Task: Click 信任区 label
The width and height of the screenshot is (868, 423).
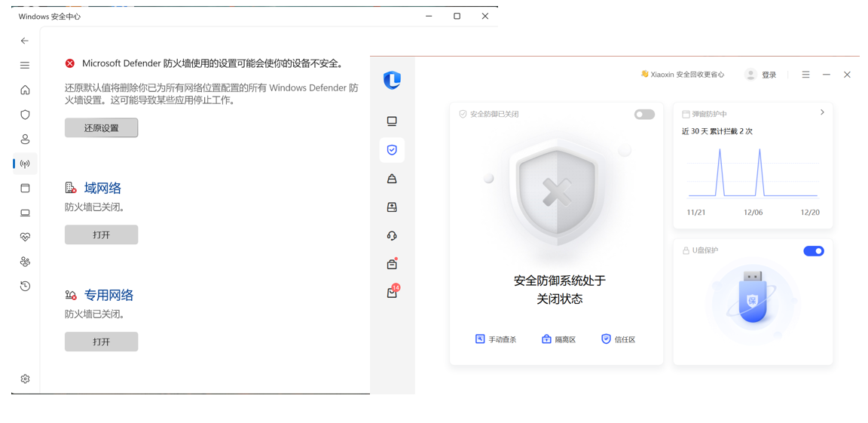Action: coord(625,339)
